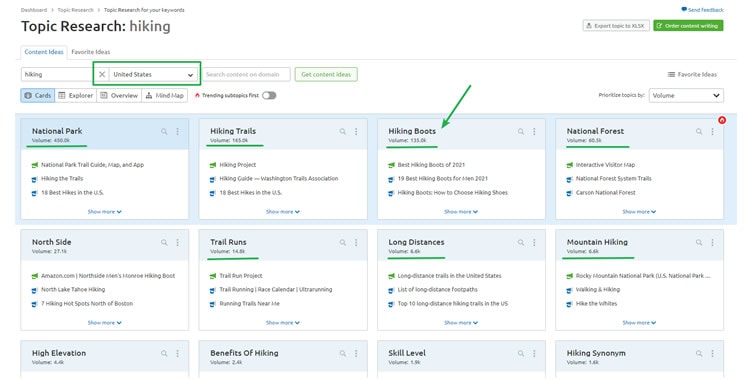This screenshot has width=750, height=380.
Task: Click the search icon on Mountain Hiking card
Action: [699, 242]
